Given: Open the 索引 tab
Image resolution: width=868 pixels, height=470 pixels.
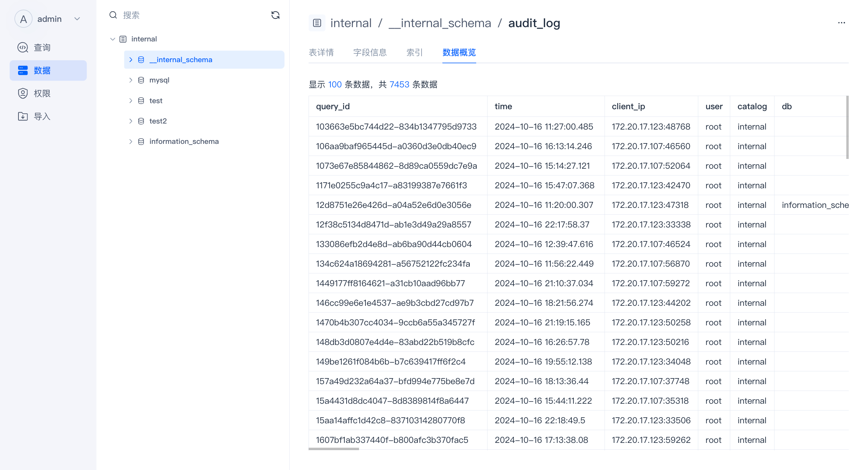Looking at the screenshot, I should 414,52.
